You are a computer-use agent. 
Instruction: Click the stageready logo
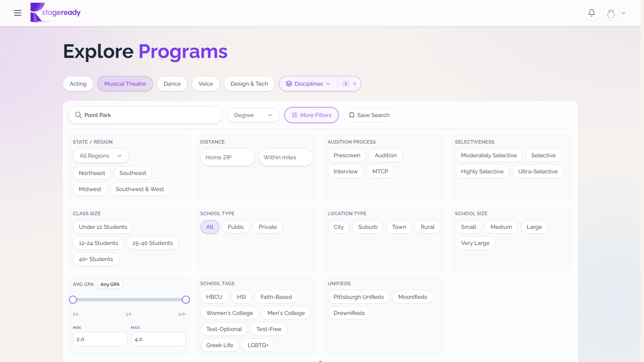(56, 12)
